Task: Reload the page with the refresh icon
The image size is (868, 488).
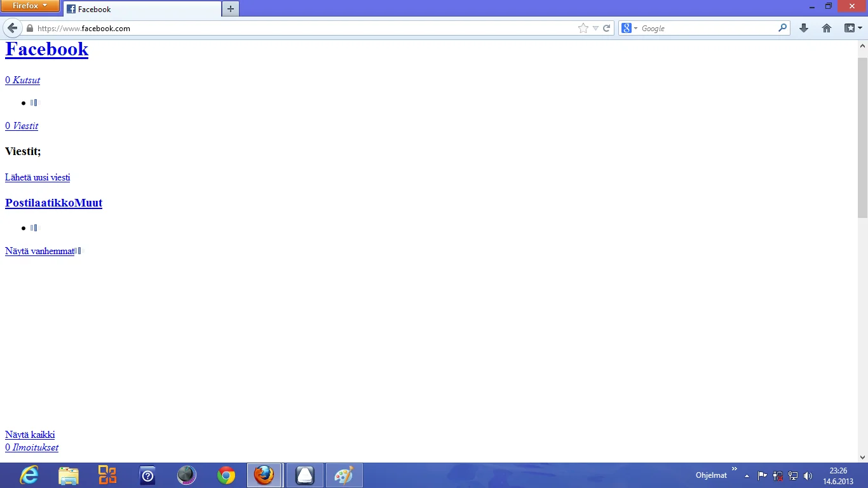Action: click(x=606, y=28)
